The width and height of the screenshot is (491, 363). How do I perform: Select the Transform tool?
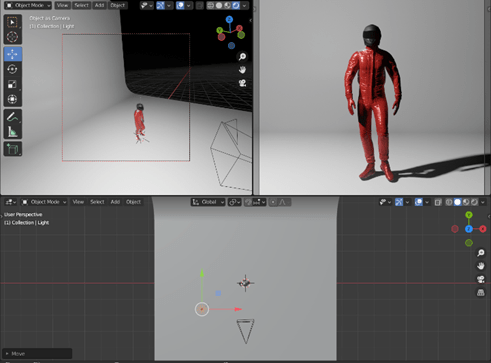(x=12, y=99)
